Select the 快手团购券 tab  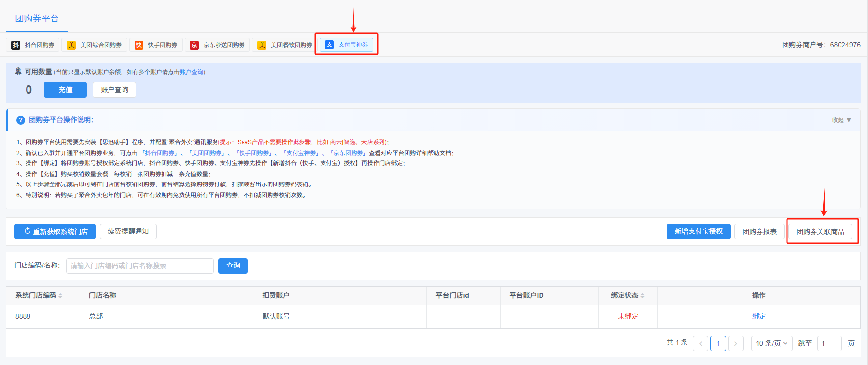pos(156,45)
